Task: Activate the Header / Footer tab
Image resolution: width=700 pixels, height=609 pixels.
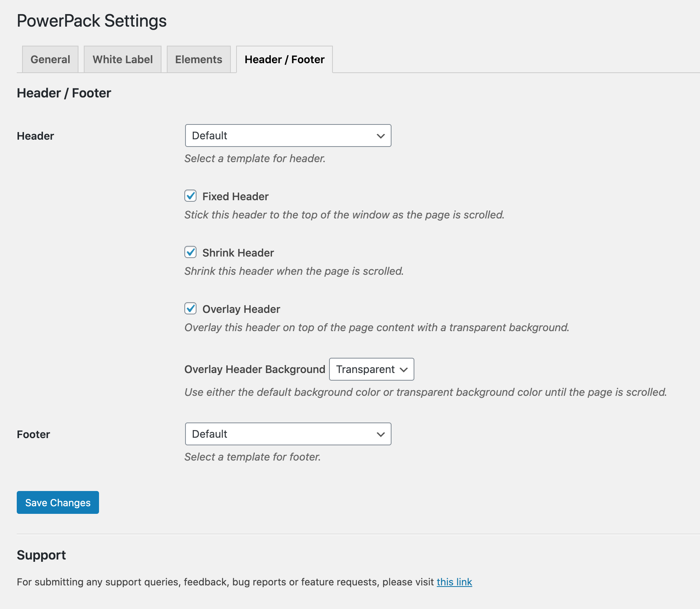Action: pos(284,59)
